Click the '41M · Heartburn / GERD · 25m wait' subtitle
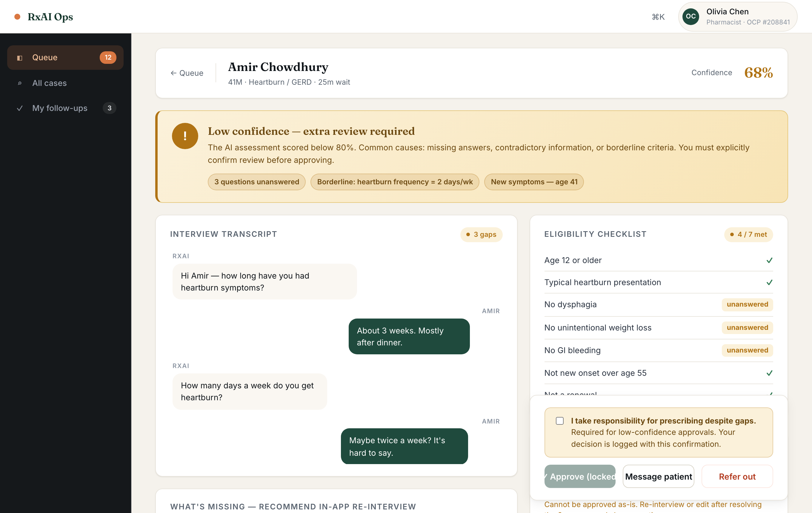This screenshot has height=513, width=812. [x=289, y=82]
